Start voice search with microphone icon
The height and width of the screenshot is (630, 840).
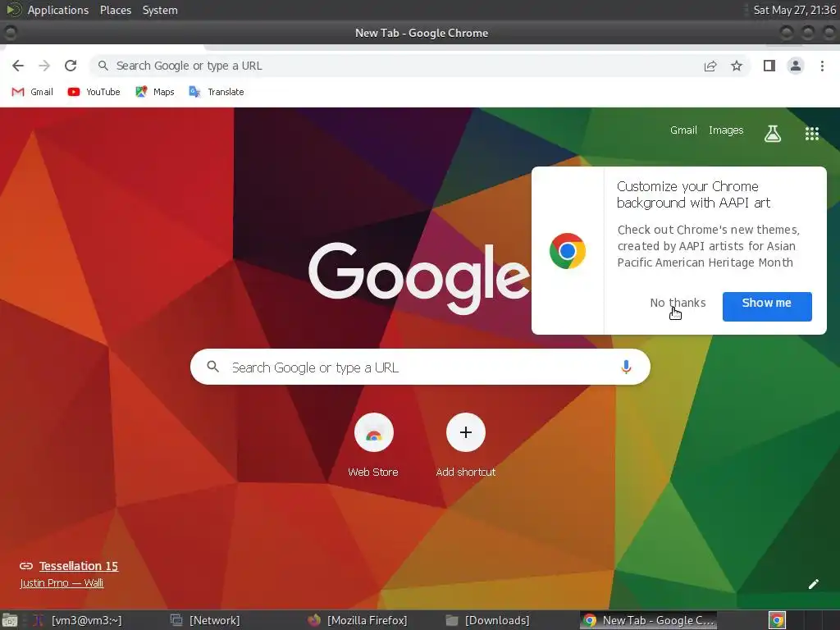tap(626, 367)
